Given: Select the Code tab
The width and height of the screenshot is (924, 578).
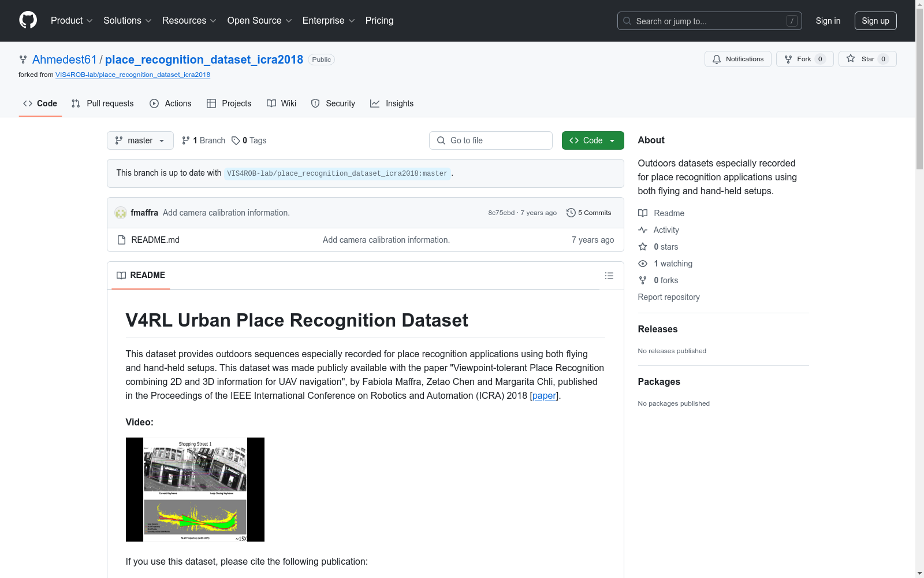Looking at the screenshot, I should point(40,103).
